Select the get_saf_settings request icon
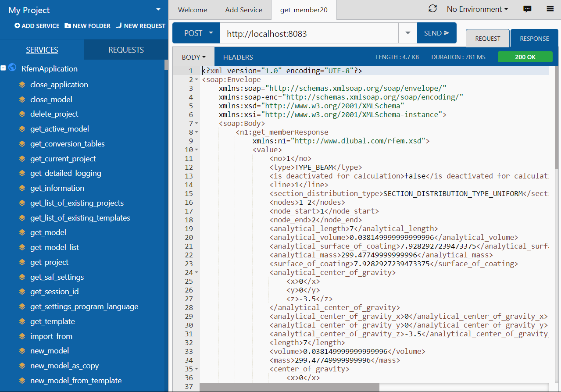561x392 pixels. (22, 277)
